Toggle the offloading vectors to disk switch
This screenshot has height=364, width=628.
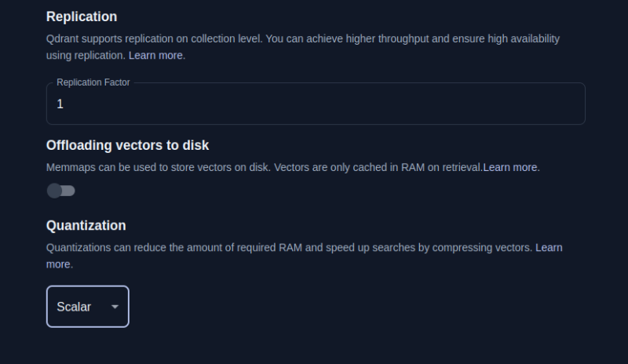[60, 191]
